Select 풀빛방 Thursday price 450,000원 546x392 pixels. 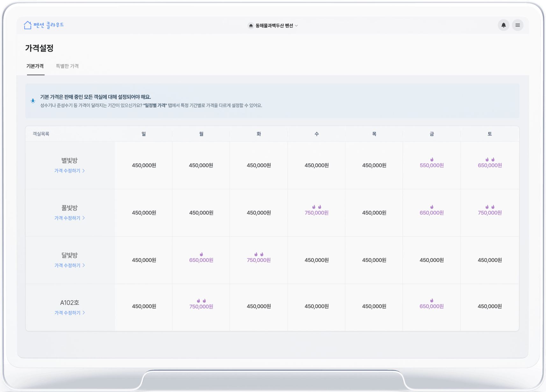click(x=374, y=213)
